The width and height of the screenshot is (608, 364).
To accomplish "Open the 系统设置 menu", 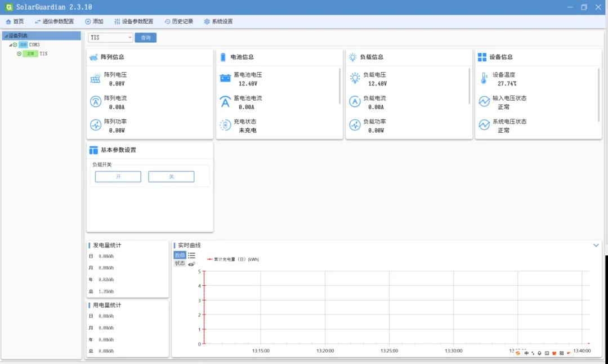I will coord(218,21).
